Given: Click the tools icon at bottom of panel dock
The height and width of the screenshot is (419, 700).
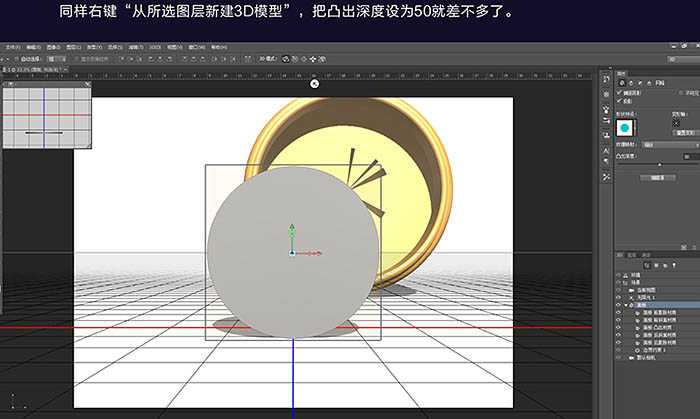Looking at the screenshot, I should (606, 177).
